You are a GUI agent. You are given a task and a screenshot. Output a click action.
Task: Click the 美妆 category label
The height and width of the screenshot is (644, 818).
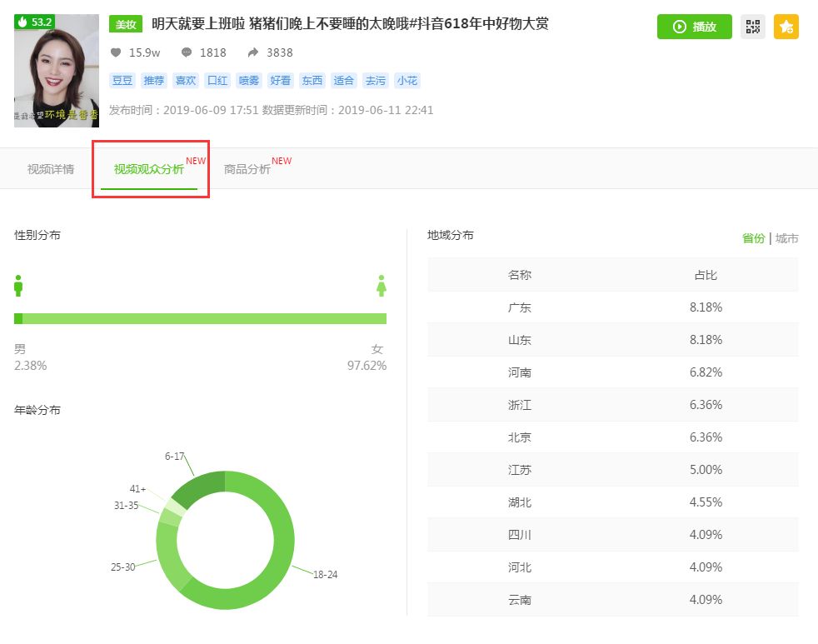[126, 25]
